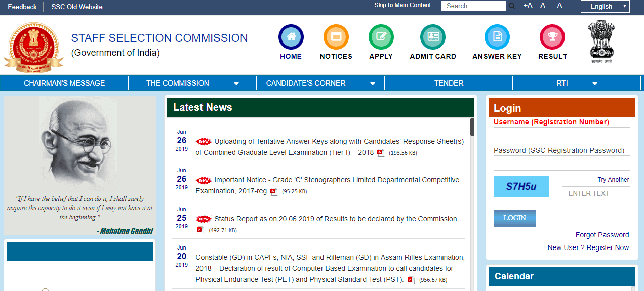
Task: Click the search magnifier icon
Action: tap(512, 6)
